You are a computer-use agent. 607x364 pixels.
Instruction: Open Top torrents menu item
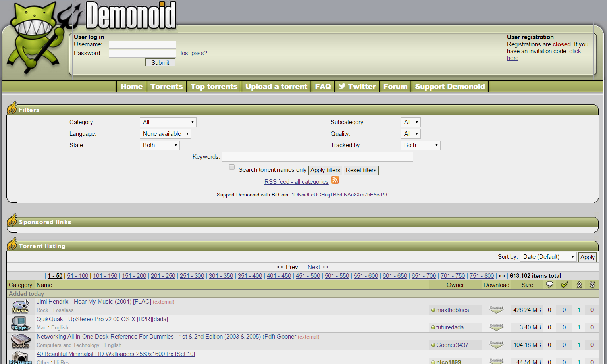pyautogui.click(x=214, y=86)
